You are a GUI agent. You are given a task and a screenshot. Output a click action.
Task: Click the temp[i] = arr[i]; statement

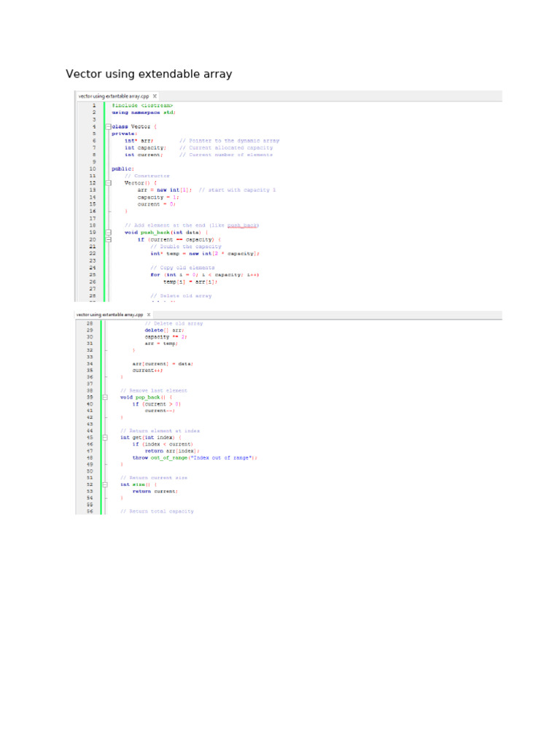tap(190, 282)
